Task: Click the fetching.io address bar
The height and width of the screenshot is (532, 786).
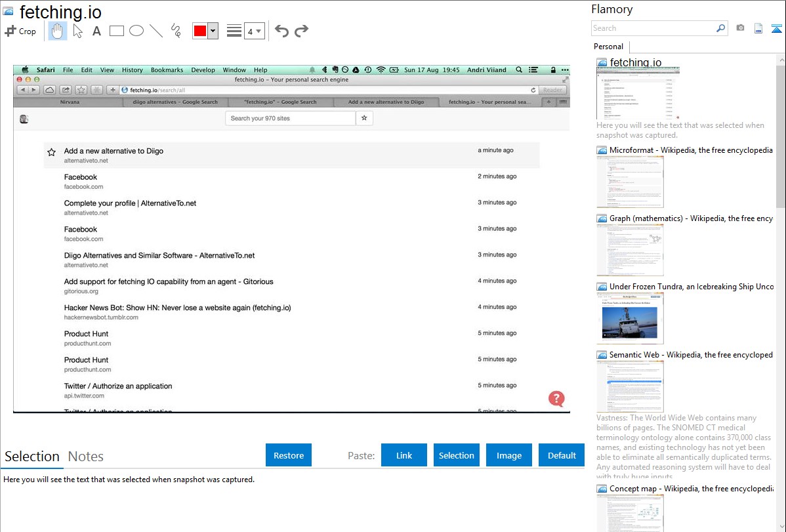Action: (x=328, y=91)
